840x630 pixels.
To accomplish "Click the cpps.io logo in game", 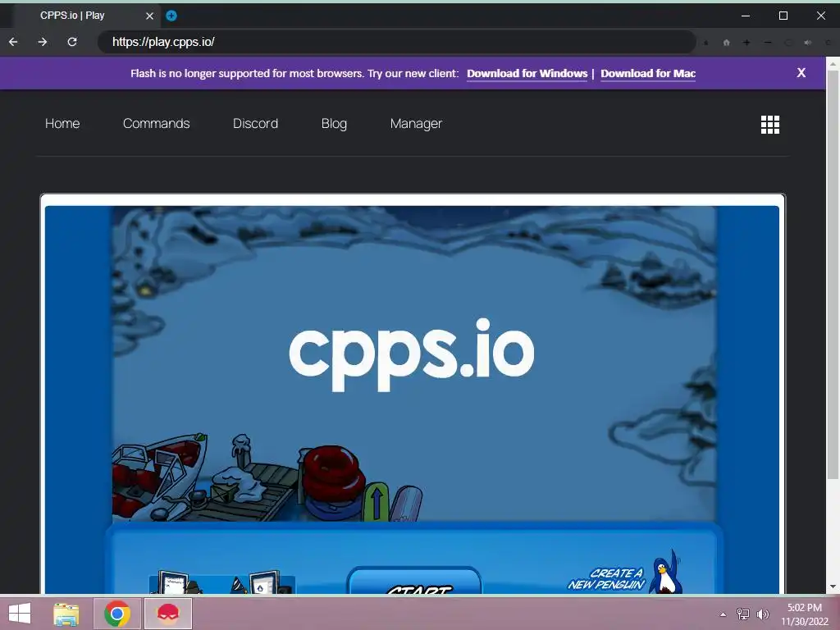I will pyautogui.click(x=412, y=354).
